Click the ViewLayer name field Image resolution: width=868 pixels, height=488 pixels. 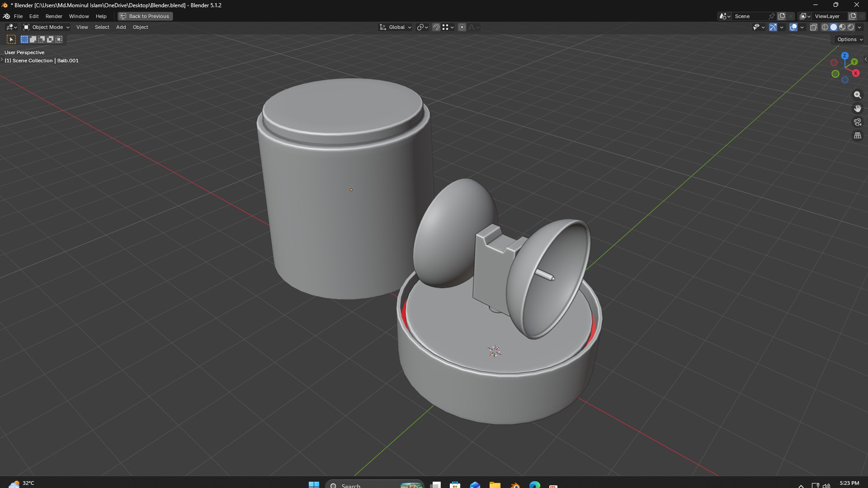pos(830,16)
